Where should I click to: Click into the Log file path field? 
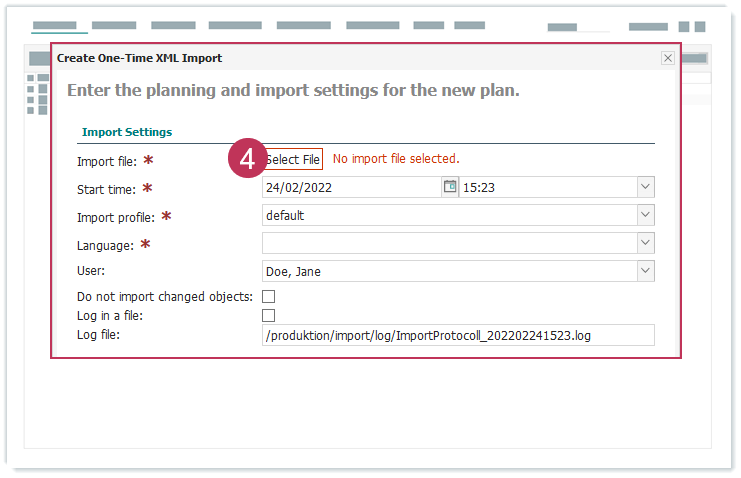(x=457, y=335)
